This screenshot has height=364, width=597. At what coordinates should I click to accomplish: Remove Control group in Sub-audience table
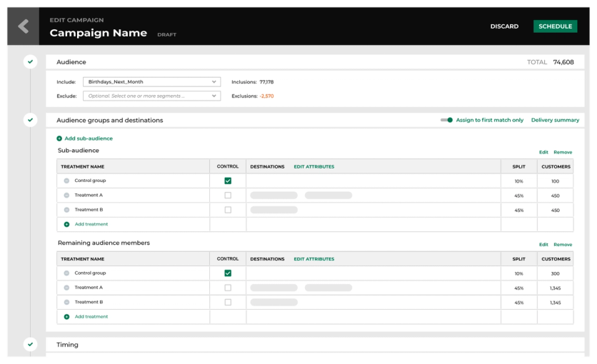(x=66, y=181)
